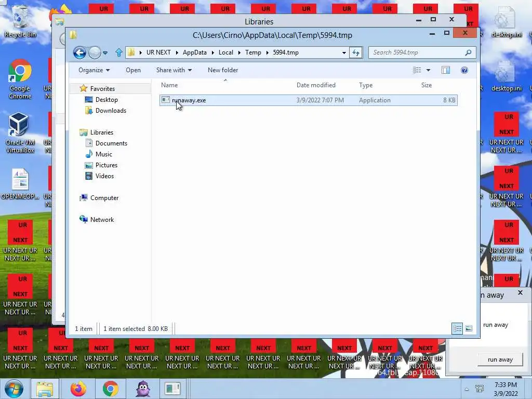The height and width of the screenshot is (399, 532).
Task: Open the Pictures library
Action: (x=106, y=165)
